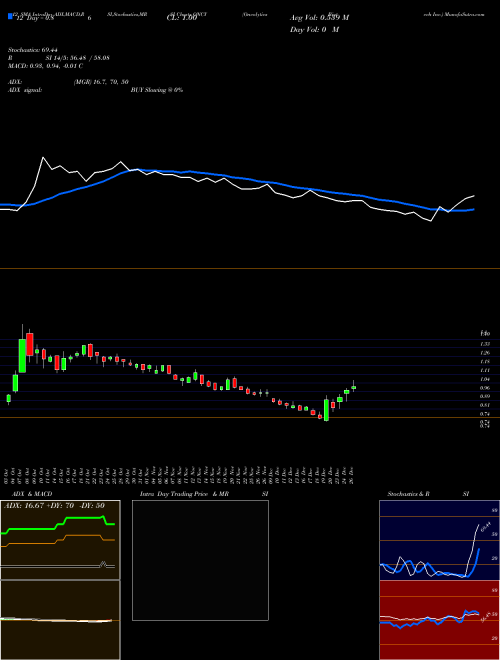Click the 1.33 price axis label
Viewport: 500px width, 660px height.
[x=485, y=344]
